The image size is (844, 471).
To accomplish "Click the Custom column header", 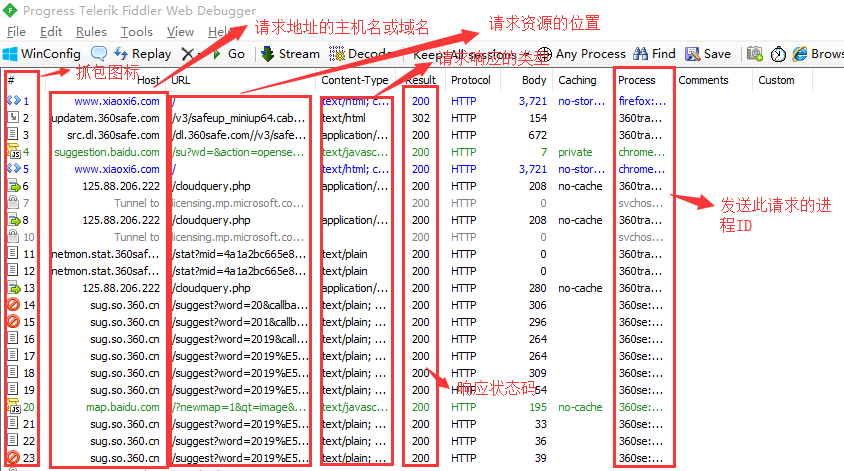I will tap(776, 80).
